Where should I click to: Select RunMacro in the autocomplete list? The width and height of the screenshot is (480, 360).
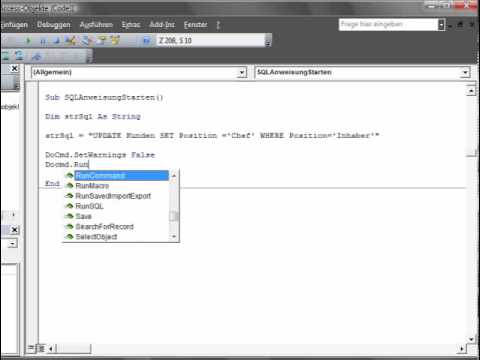92,186
